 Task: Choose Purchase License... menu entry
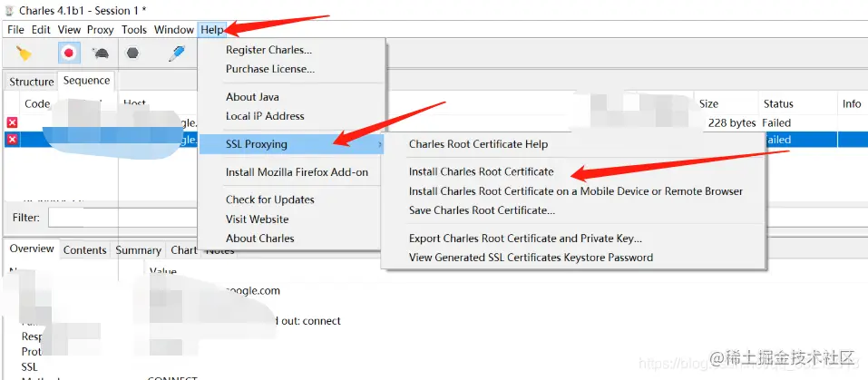270,69
